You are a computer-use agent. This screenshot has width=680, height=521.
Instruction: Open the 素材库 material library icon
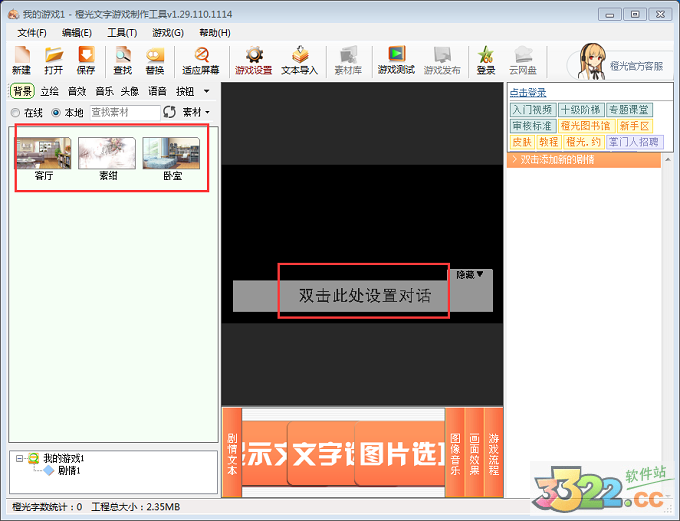pos(348,60)
